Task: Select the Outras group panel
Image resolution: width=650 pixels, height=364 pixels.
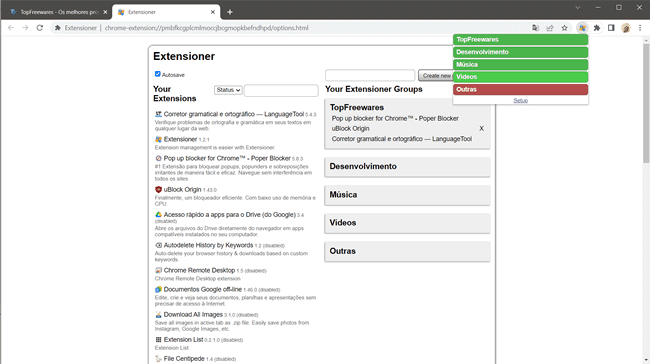Action: [407, 251]
